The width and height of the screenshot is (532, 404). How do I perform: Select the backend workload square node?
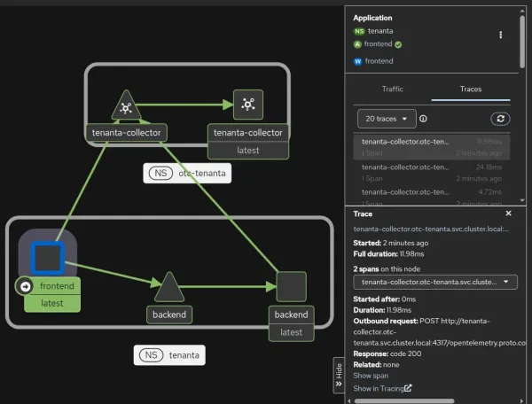pyautogui.click(x=291, y=286)
